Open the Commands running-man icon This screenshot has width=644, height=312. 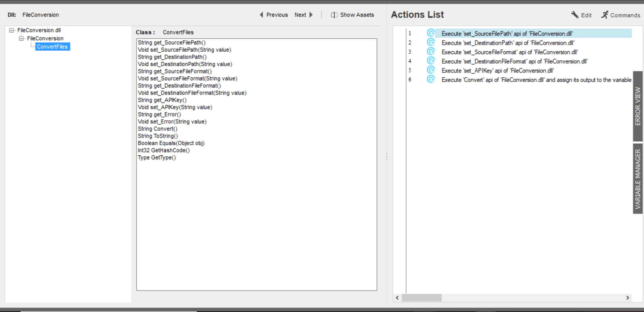click(605, 15)
